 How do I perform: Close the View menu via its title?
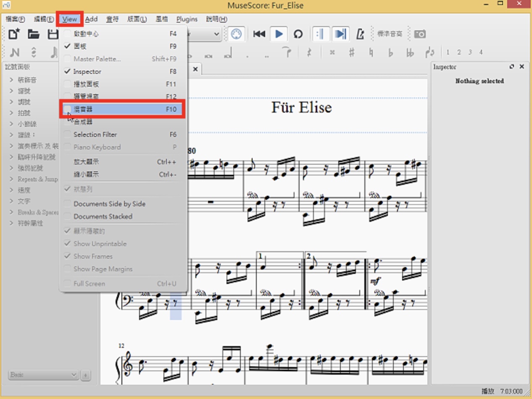pyautogui.click(x=70, y=19)
